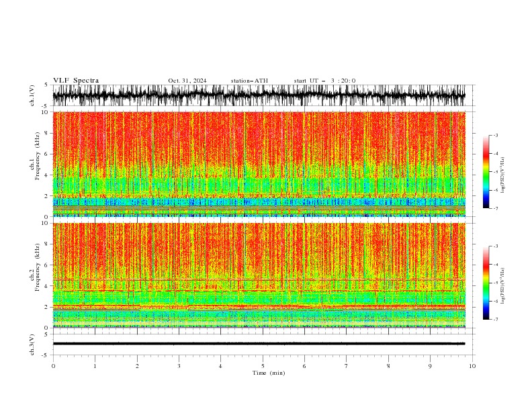Screen dimensions: 532x411
Task: Click the ch.1 "Frequency (kHz)" axis label
Action: [x=38, y=156]
